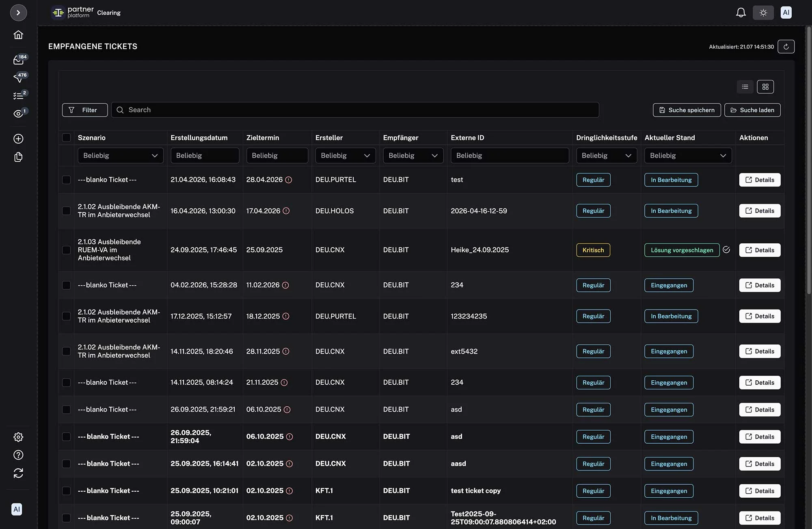Open the Aktueller Stand filter dropdown
Screen dimensions: 812x529
click(x=688, y=156)
